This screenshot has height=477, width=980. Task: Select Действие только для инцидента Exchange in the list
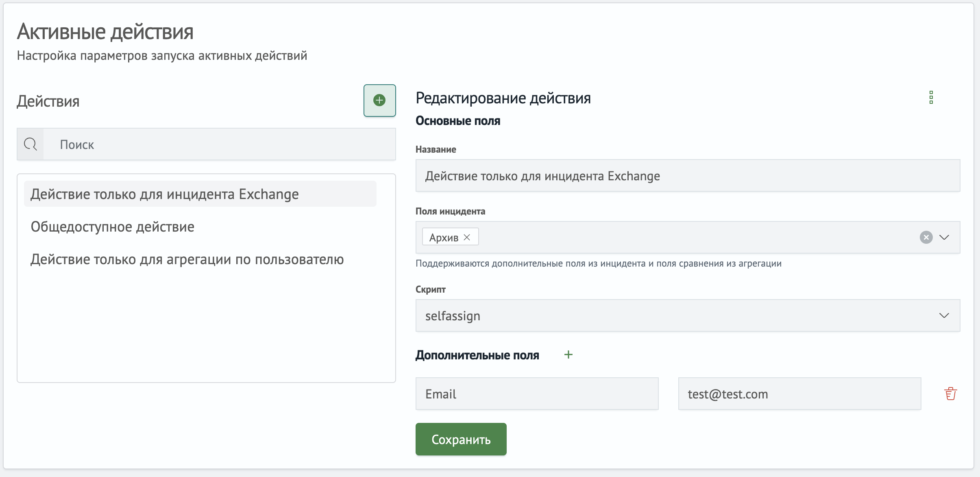(x=200, y=194)
